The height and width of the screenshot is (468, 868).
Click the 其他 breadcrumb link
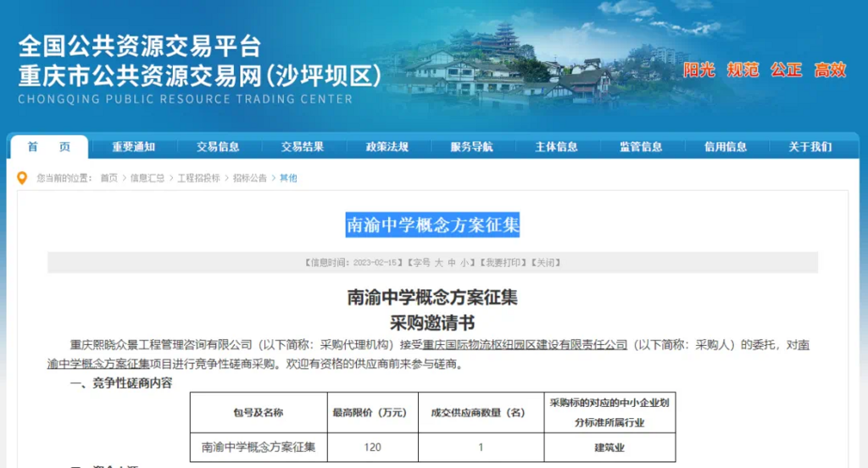tap(288, 178)
